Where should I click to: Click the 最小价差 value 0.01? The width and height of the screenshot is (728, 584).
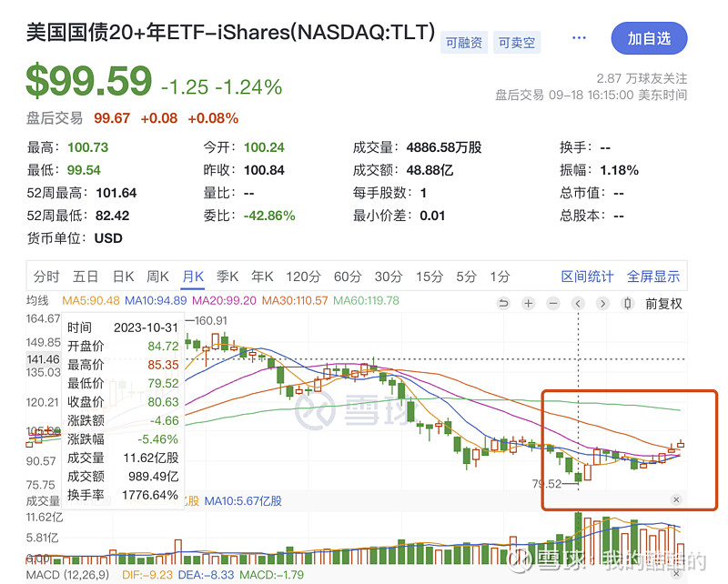(x=432, y=216)
